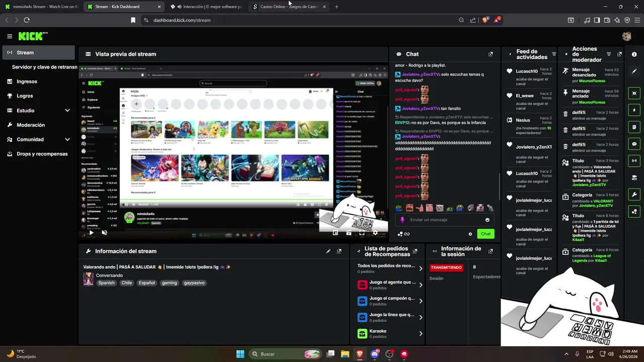Toggle the capture frame panel button
The image size is (644, 362).
coord(634,93)
